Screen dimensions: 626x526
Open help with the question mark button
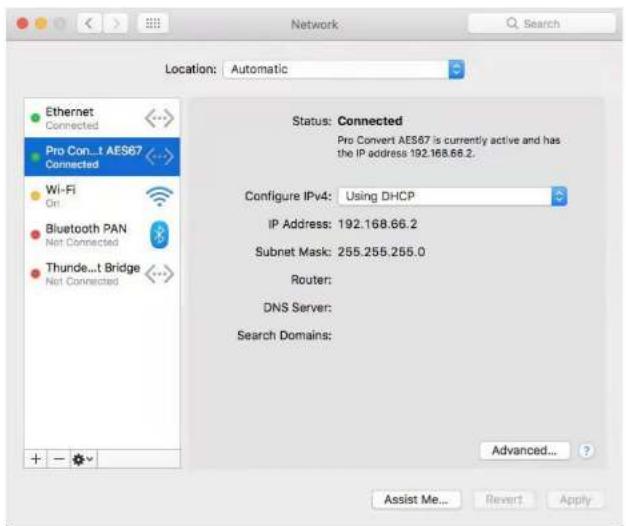point(586,451)
